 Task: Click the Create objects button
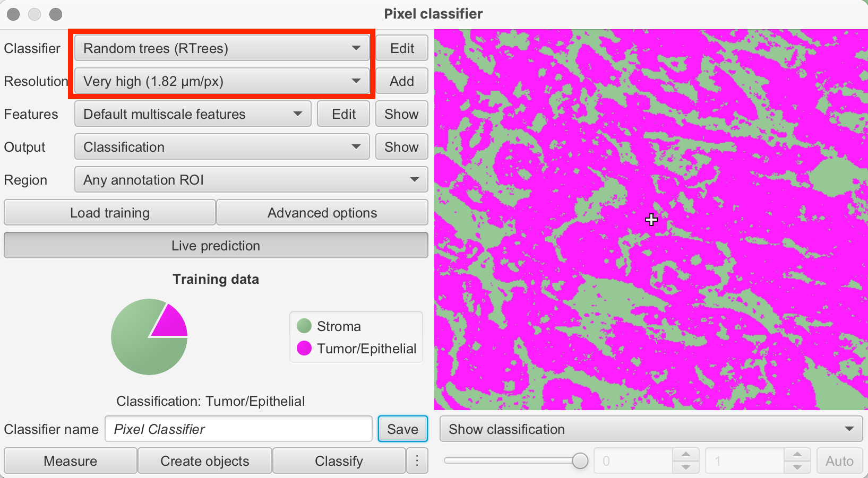pos(205,460)
